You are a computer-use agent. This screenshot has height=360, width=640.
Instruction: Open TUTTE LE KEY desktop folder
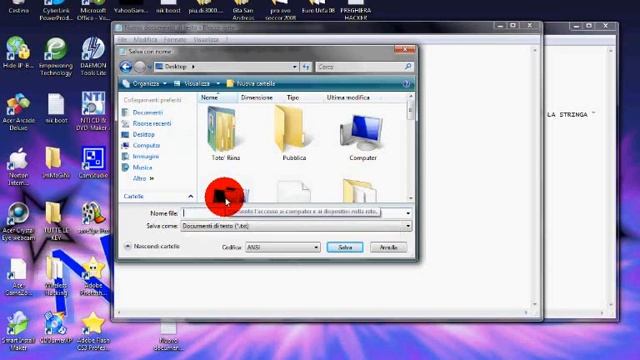(x=56, y=221)
